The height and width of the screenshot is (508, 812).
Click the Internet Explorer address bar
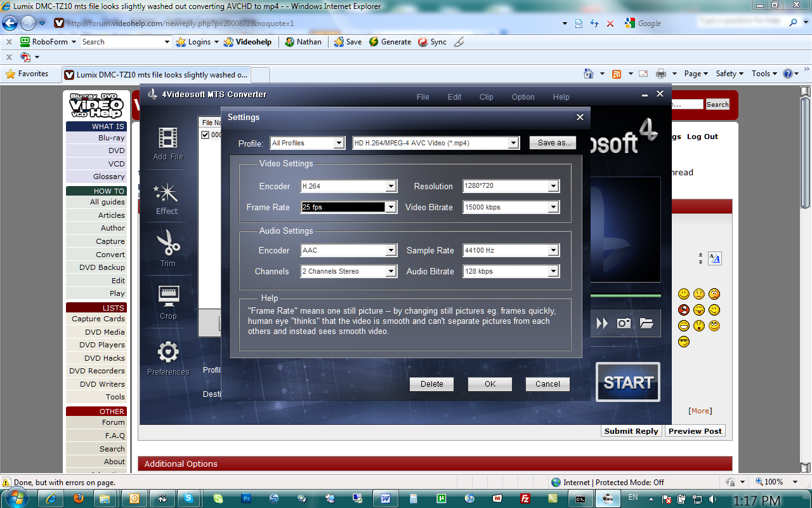pos(312,23)
